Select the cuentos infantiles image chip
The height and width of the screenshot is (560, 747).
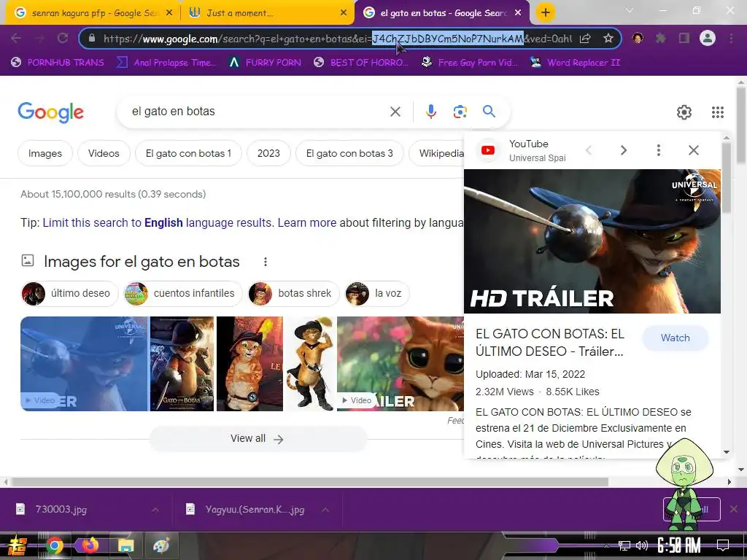tap(182, 293)
